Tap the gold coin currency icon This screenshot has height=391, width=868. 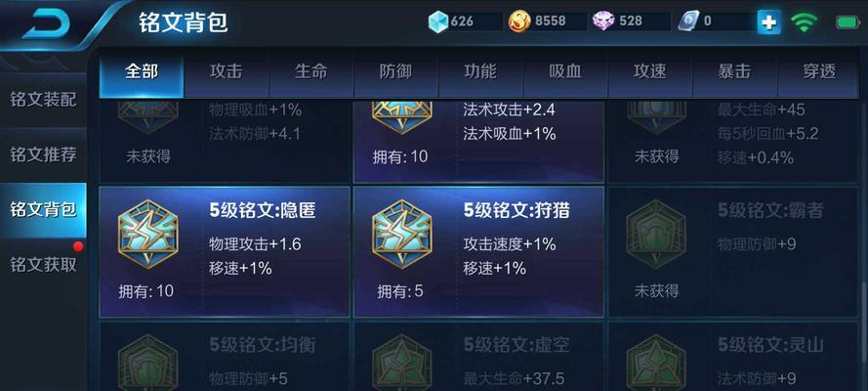tap(519, 22)
